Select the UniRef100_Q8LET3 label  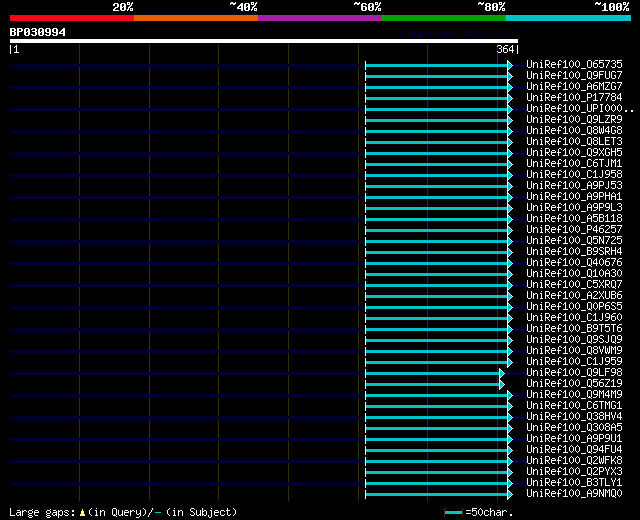coord(574,141)
